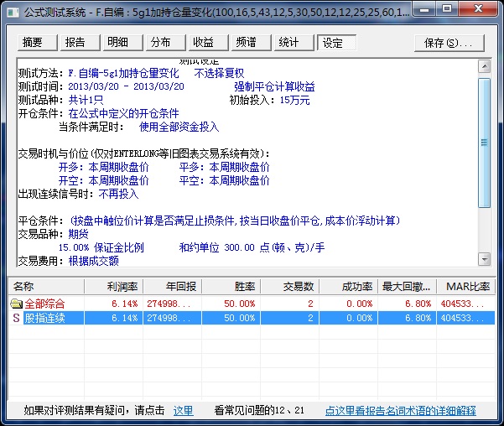
Task: Click 50.00% in the 股指连续 row
Action: [x=240, y=318]
